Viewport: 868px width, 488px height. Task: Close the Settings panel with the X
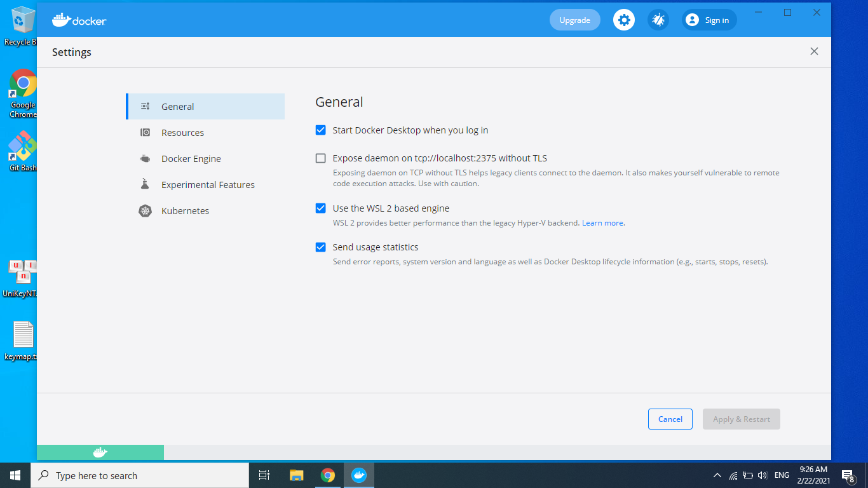point(814,51)
